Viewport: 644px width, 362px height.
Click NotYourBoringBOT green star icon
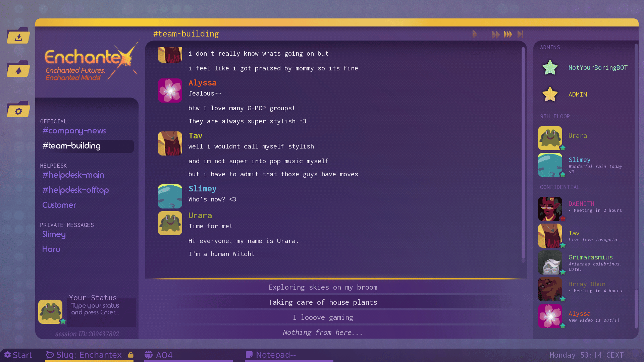click(550, 68)
